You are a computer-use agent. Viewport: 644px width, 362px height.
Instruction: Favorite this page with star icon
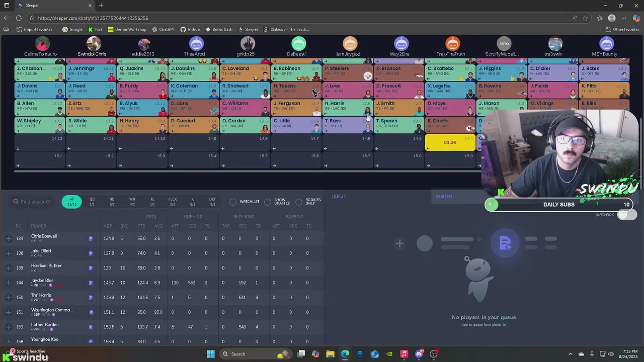[x=586, y=18]
